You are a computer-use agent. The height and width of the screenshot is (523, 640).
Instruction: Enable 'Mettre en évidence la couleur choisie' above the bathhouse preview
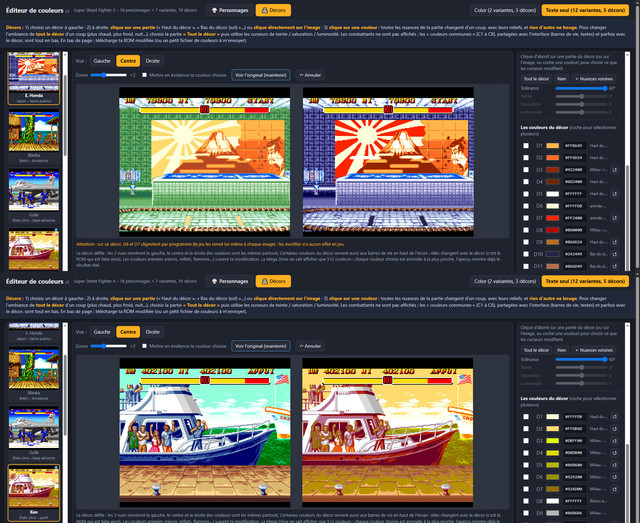pyautogui.click(x=144, y=75)
